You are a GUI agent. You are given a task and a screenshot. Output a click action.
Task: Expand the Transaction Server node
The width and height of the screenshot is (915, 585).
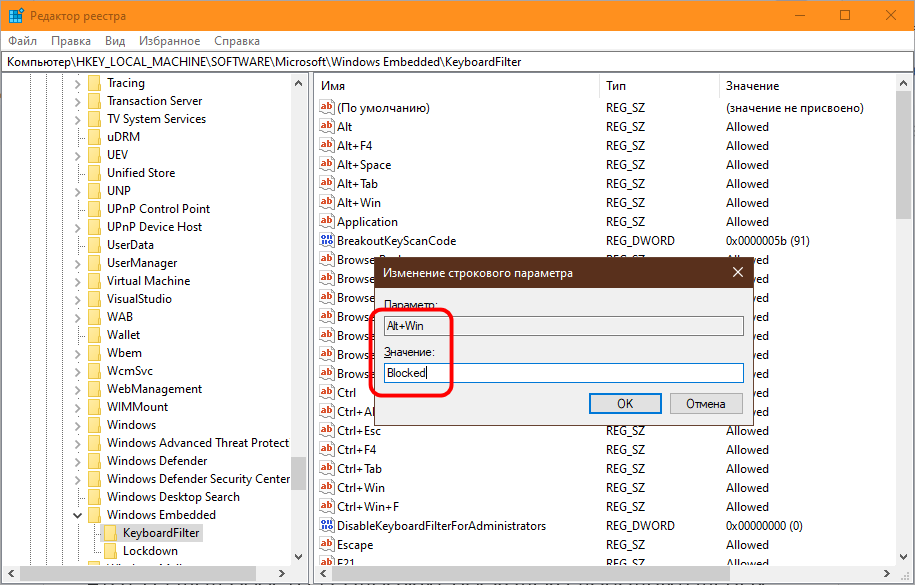[77, 102]
